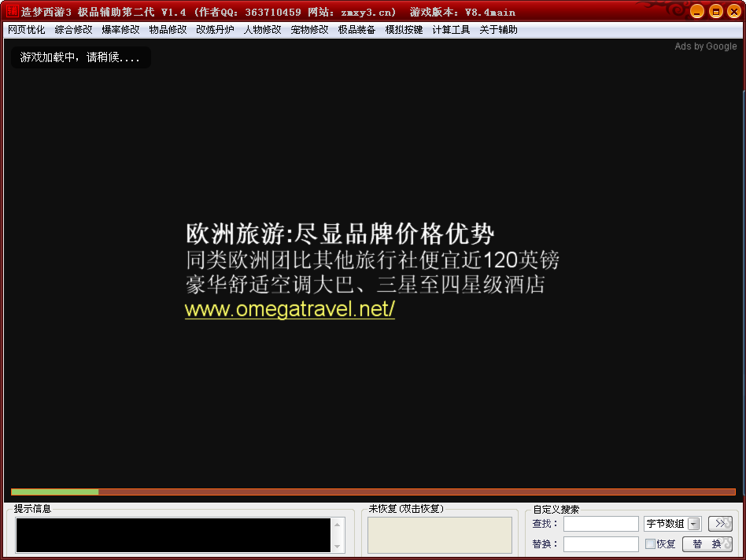Image resolution: width=746 pixels, height=560 pixels.
Task: Open the 计算工具 menu
Action: pos(451,30)
